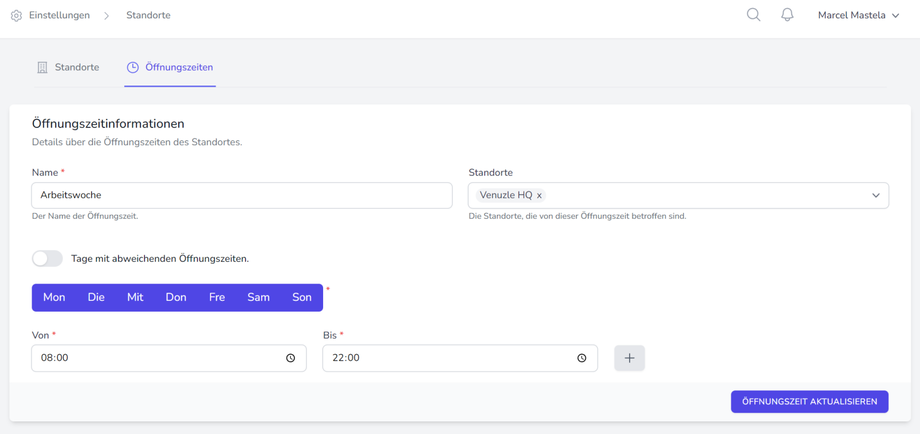Open the notifications bell
The width and height of the screenshot is (920, 434).
pyautogui.click(x=787, y=15)
